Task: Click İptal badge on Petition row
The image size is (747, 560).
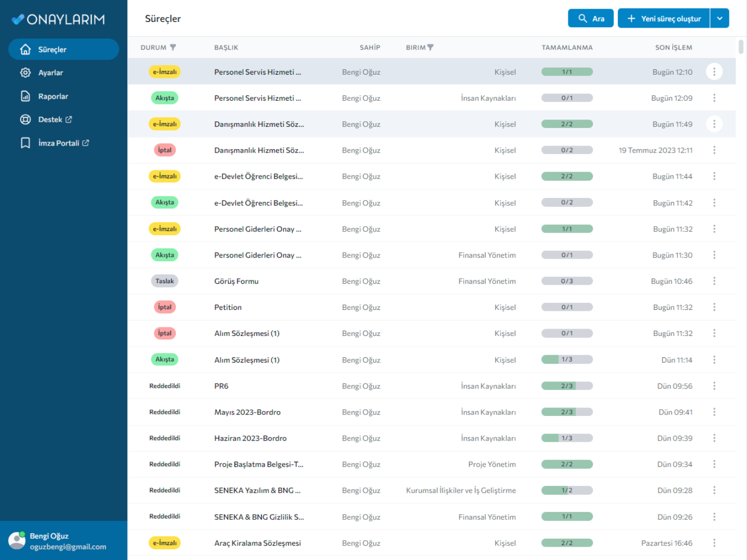Action: click(165, 307)
